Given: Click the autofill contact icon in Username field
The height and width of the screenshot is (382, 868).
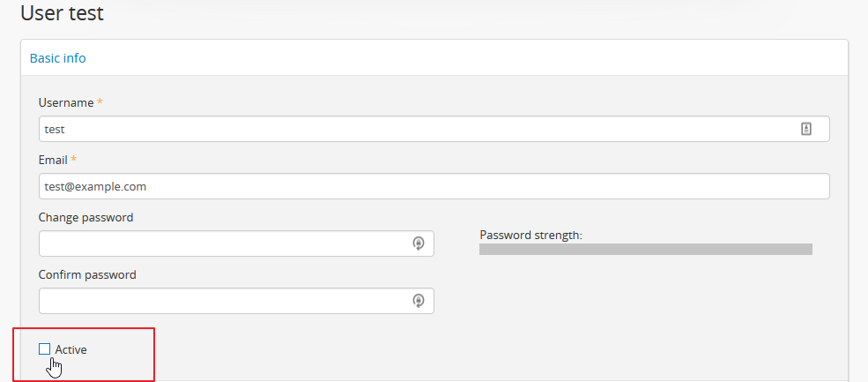Looking at the screenshot, I should 805,129.
